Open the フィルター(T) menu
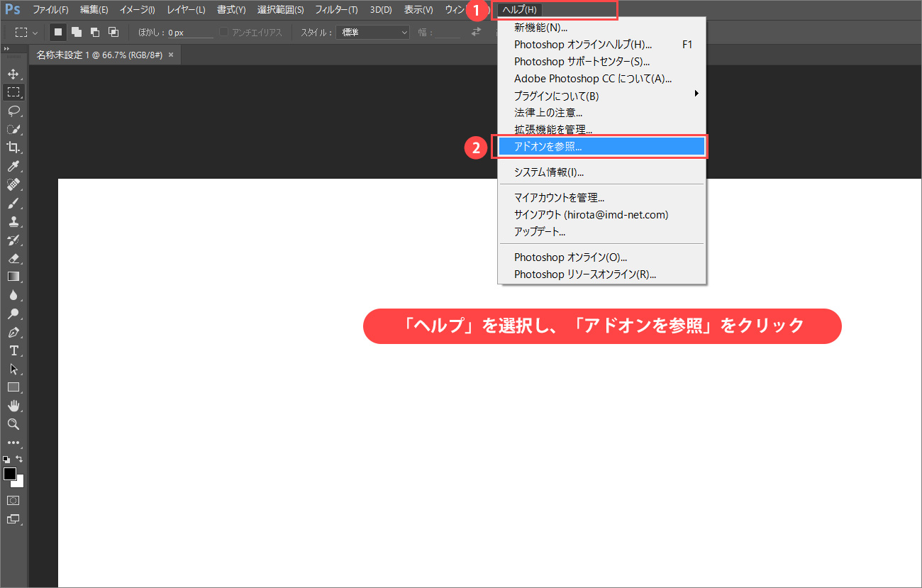The width and height of the screenshot is (922, 588). [337, 10]
